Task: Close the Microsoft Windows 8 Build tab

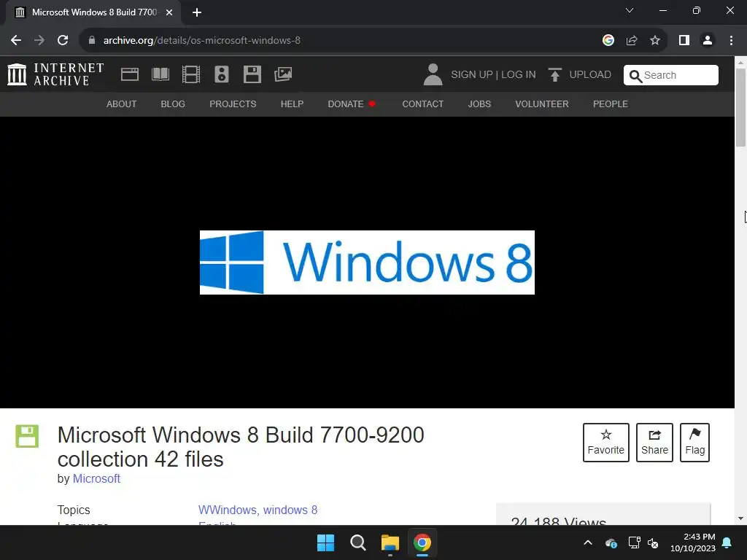Action: (169, 12)
